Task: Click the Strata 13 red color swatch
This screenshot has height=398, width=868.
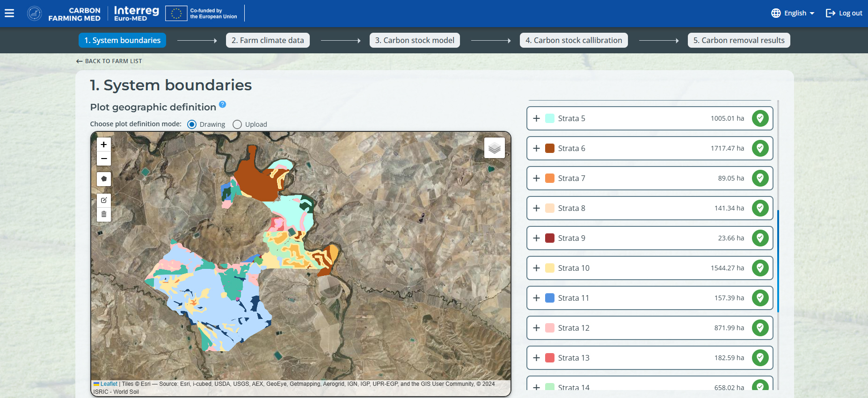Action: tap(550, 358)
